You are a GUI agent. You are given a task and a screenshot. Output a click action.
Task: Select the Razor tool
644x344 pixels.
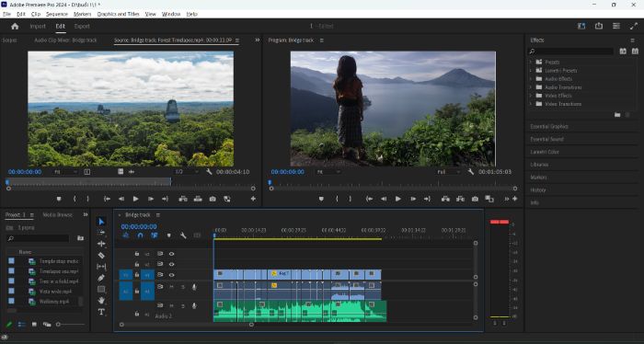coord(101,256)
